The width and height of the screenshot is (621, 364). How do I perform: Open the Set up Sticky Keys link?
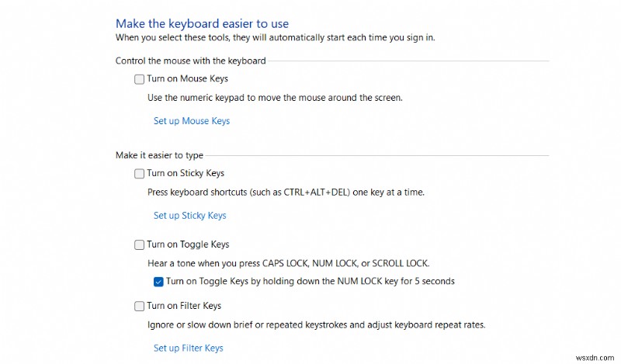coord(189,216)
